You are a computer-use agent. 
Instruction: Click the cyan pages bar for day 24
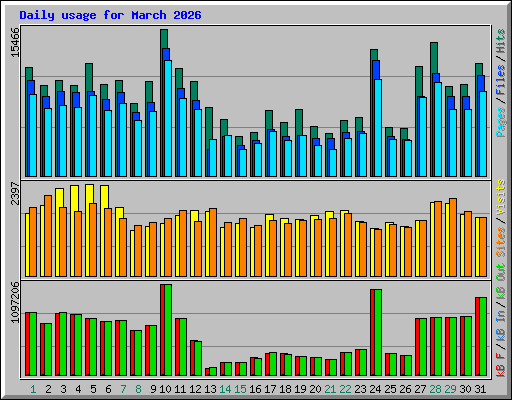tap(378, 128)
